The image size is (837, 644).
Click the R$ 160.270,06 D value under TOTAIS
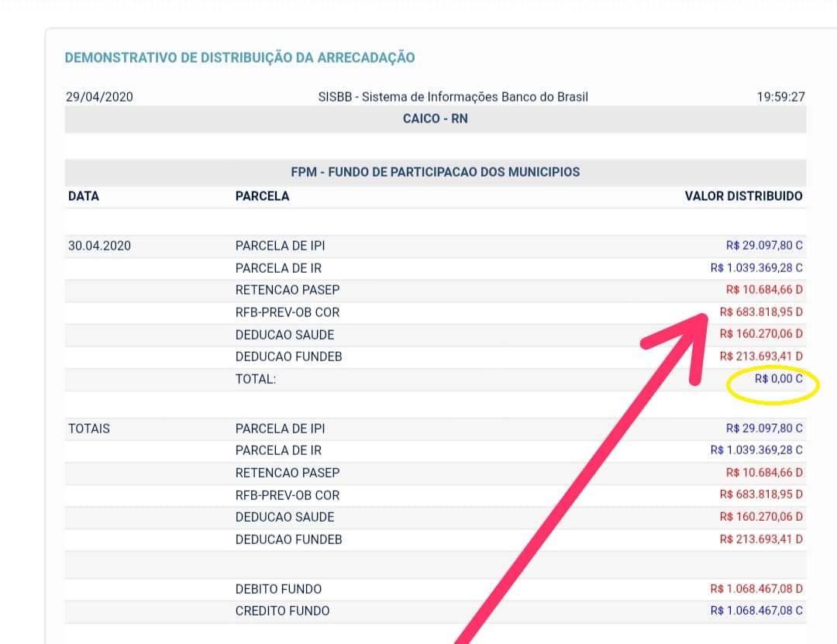761,517
